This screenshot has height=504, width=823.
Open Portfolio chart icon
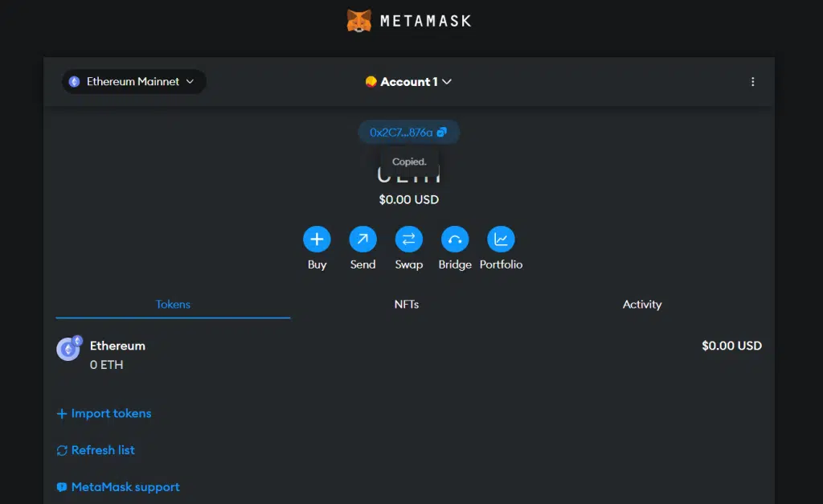coord(501,239)
